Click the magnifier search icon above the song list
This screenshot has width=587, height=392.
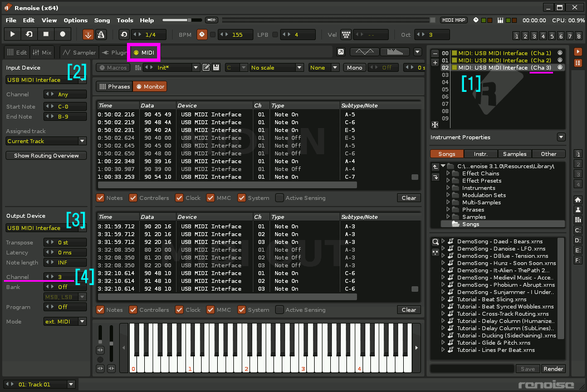point(435,242)
